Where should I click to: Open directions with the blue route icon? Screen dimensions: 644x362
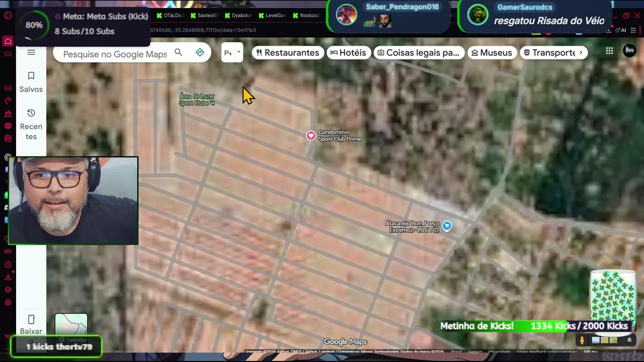coord(200,53)
